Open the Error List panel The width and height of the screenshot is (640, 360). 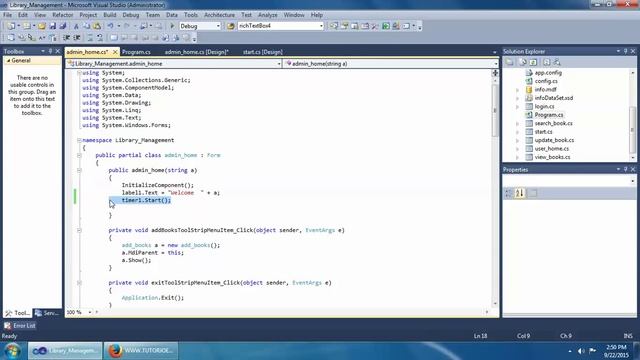click(x=20, y=326)
